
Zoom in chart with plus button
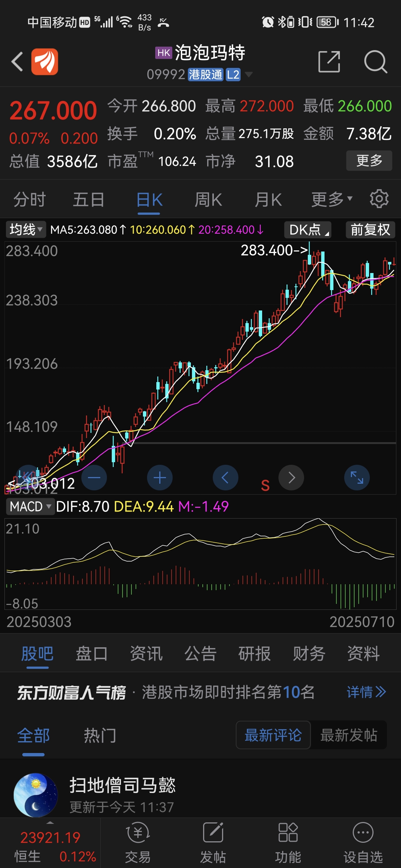point(160,477)
